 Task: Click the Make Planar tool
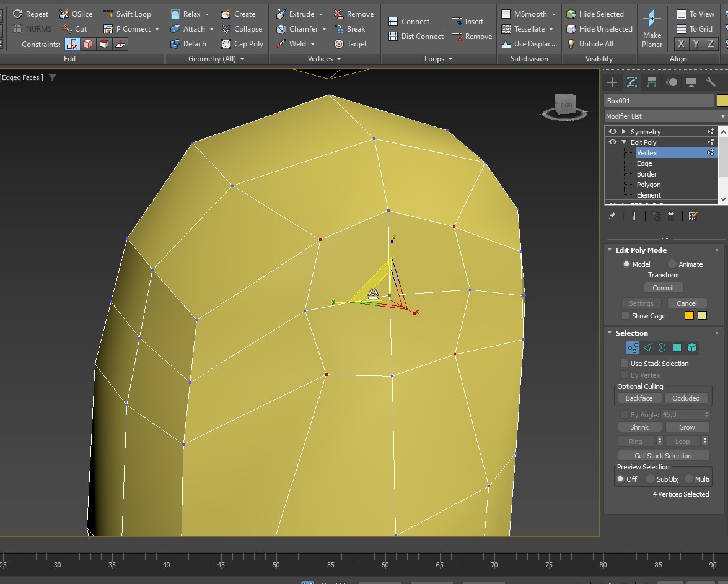pyautogui.click(x=652, y=29)
